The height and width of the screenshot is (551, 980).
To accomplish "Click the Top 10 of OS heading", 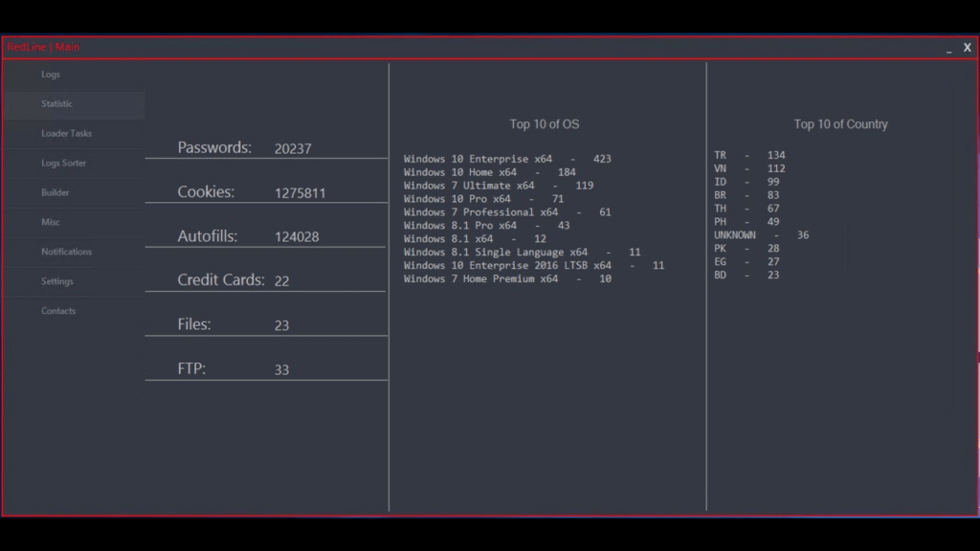I will [545, 124].
